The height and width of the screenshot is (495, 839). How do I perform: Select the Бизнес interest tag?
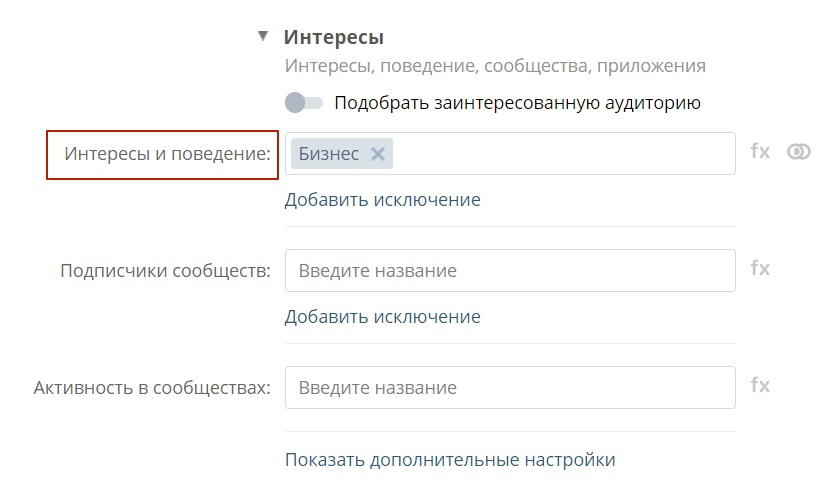[329, 154]
